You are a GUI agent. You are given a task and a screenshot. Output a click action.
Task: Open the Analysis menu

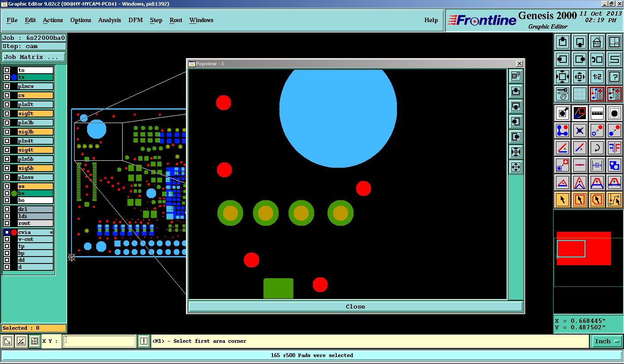click(110, 20)
